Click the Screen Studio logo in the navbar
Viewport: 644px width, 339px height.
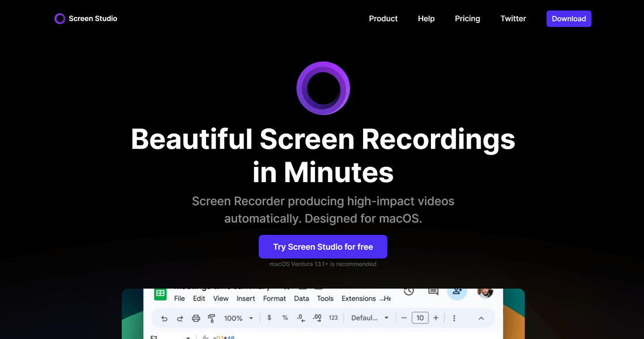coord(60,19)
